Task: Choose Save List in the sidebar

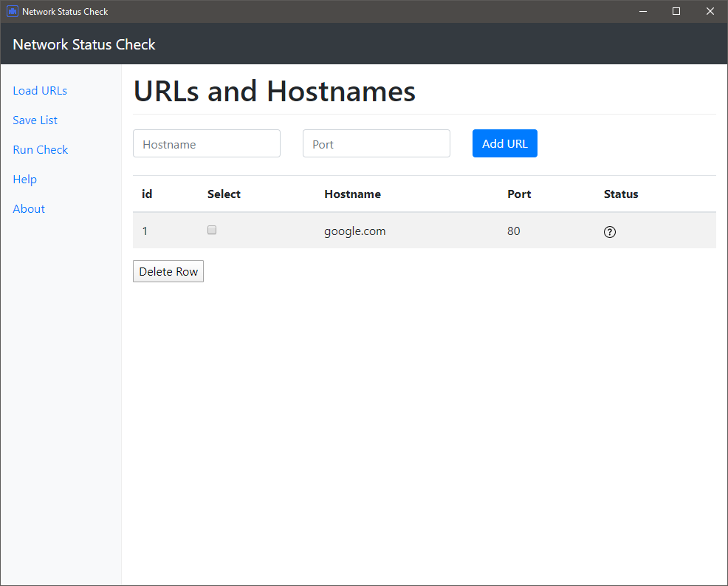Action: coord(35,120)
